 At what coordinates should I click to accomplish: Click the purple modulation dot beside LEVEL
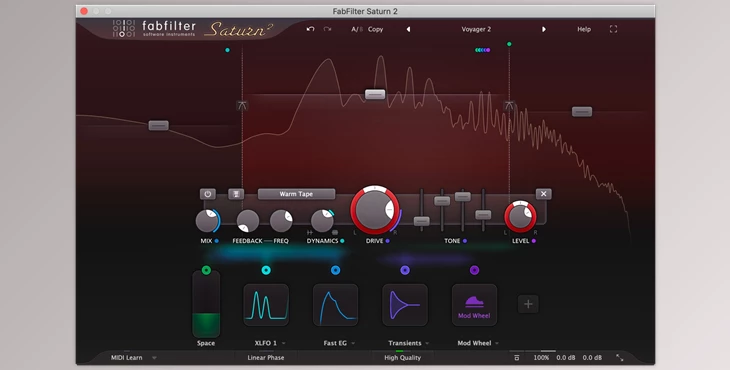(534, 241)
